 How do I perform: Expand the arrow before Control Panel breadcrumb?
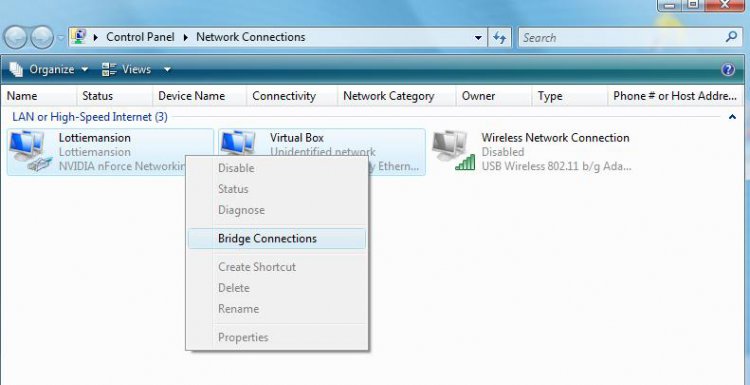point(96,37)
